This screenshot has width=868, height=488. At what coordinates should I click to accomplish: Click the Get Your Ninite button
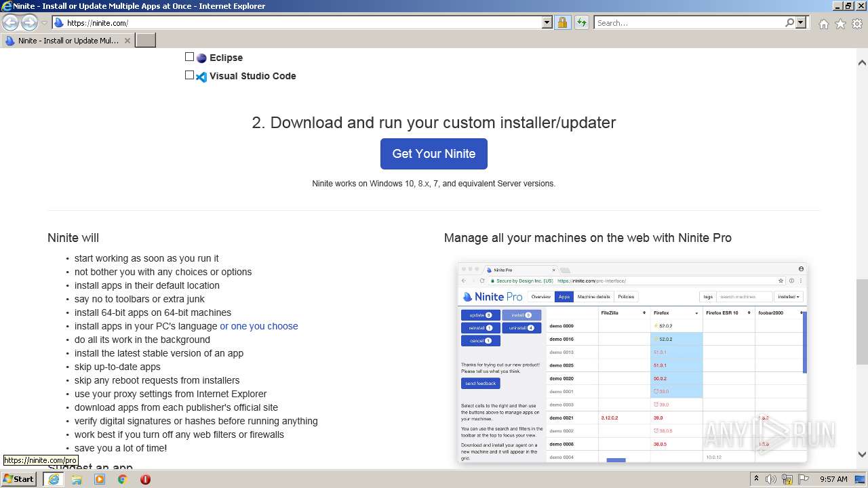[x=434, y=154]
